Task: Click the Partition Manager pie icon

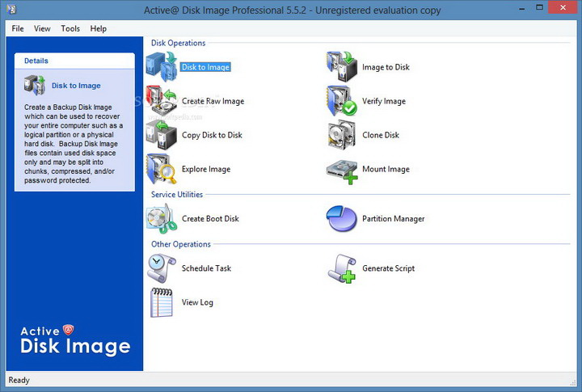Action: point(341,219)
